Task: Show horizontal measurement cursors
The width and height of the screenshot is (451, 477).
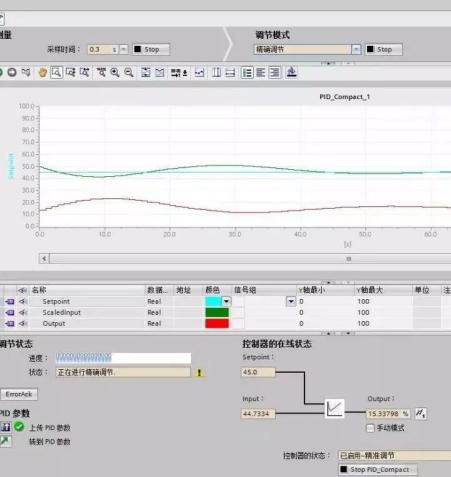Action: pyautogui.click(x=230, y=72)
